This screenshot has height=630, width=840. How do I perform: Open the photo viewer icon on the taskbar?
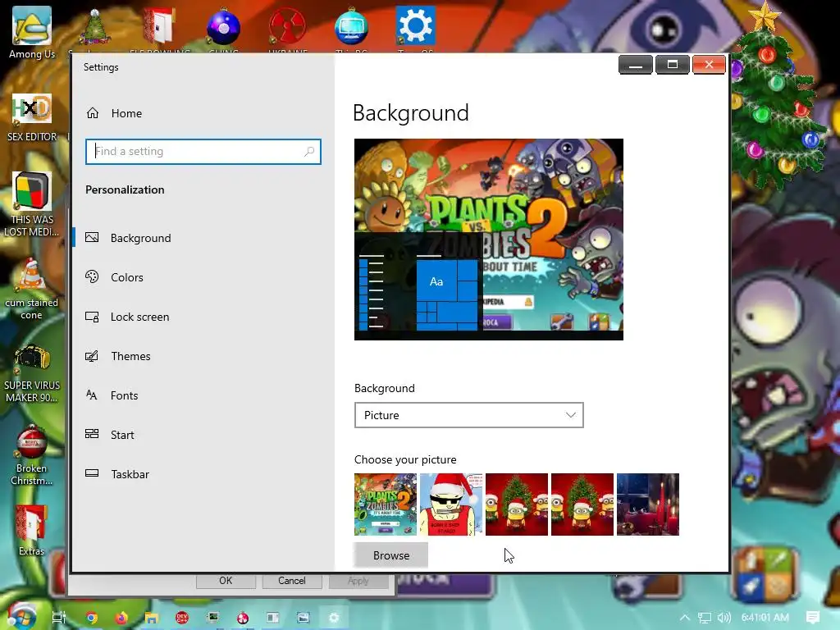pos(304,618)
